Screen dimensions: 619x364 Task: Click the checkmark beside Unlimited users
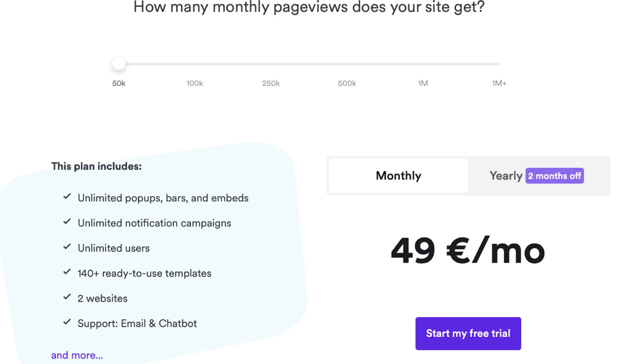click(x=67, y=246)
